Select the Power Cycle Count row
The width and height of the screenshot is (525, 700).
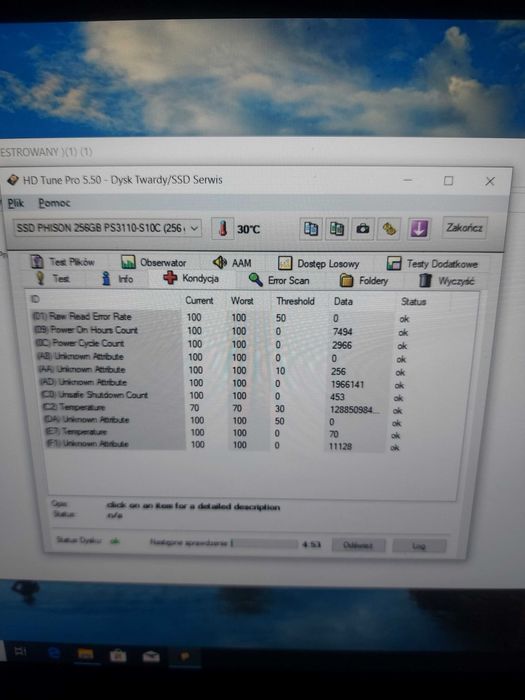click(x=221, y=344)
